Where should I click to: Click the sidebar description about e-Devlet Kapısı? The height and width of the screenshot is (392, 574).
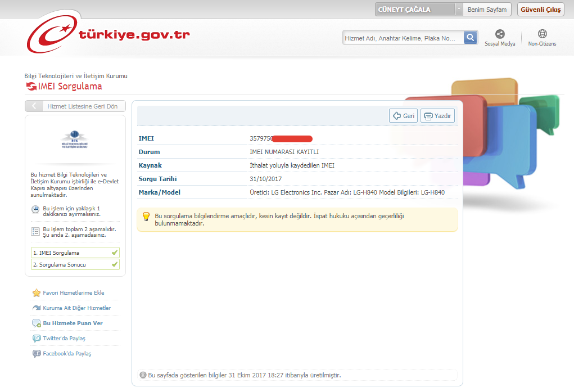click(x=75, y=184)
